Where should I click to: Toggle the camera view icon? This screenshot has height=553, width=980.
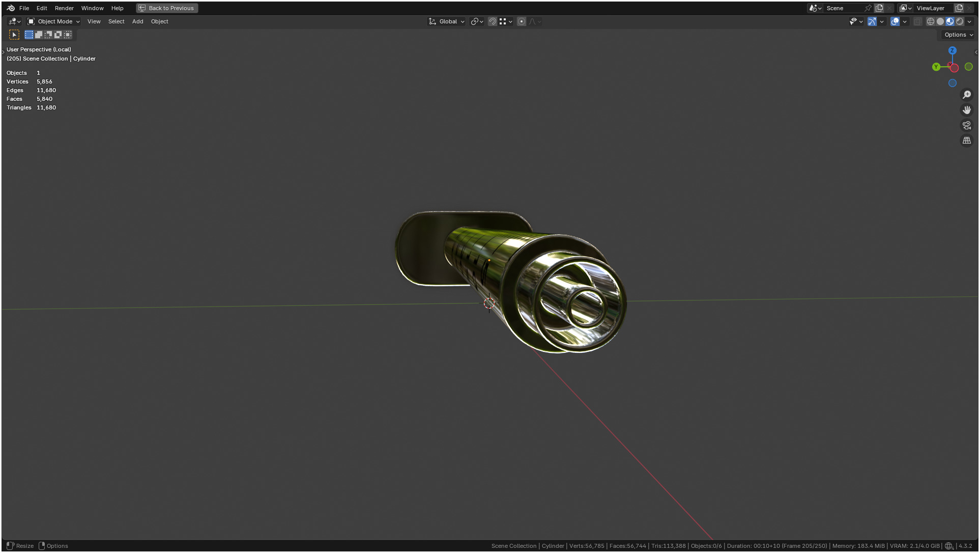[967, 125]
